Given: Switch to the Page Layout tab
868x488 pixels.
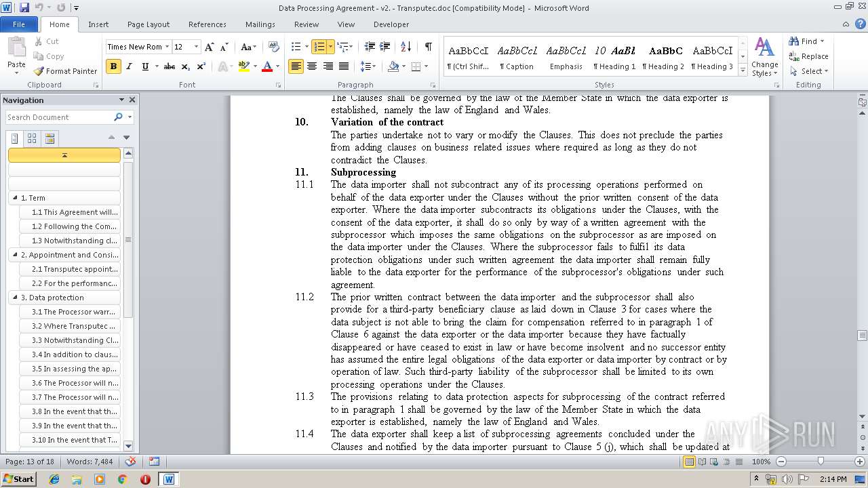Looking at the screenshot, I should pyautogui.click(x=149, y=24).
